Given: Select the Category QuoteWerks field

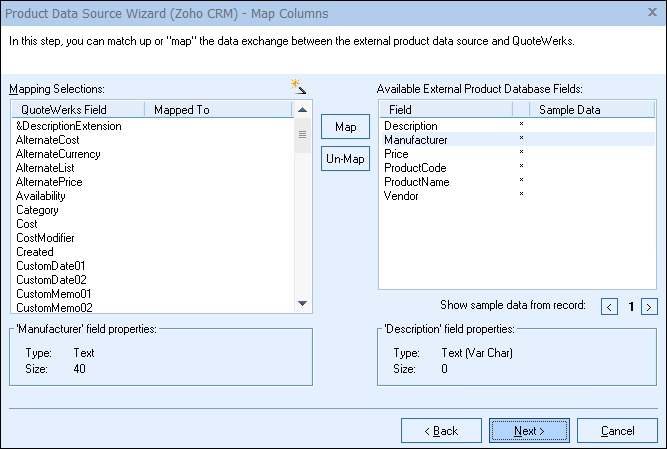Looking at the screenshot, I should [38, 211].
